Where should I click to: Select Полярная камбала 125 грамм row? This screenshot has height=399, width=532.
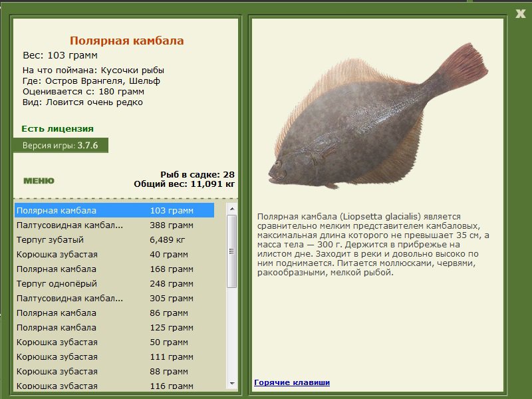click(x=114, y=327)
